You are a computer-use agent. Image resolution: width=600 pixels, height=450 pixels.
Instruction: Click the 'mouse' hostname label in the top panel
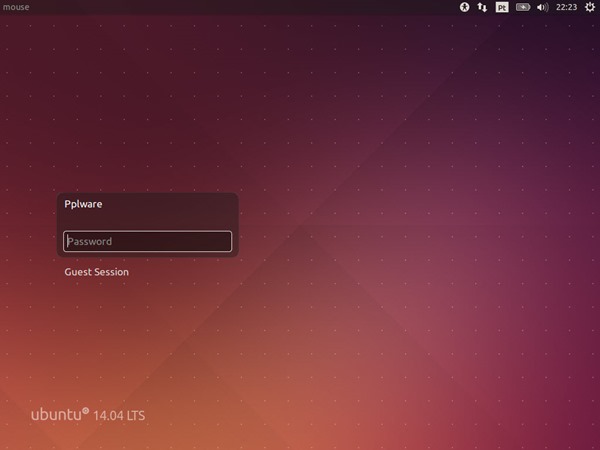pyautogui.click(x=16, y=7)
